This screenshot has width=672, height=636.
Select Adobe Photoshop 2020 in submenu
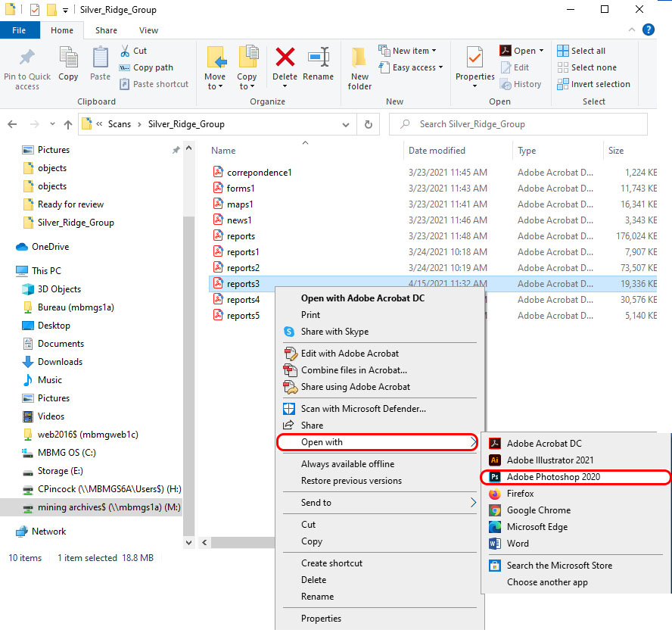pos(553,477)
